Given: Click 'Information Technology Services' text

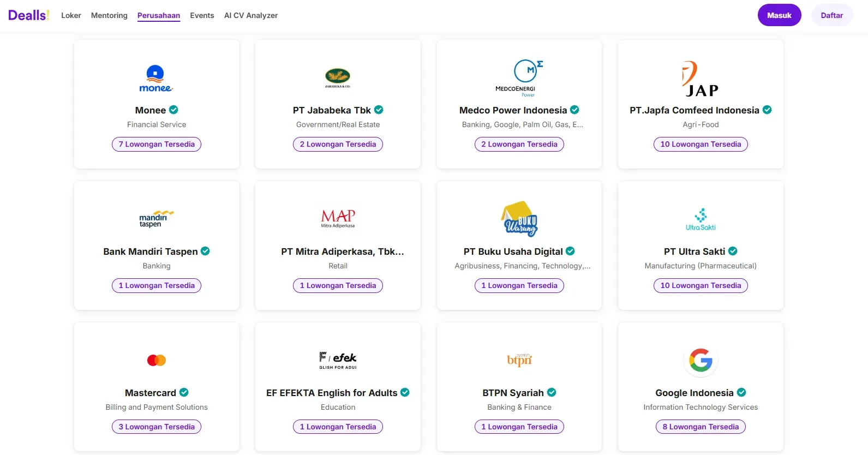Looking at the screenshot, I should click(701, 407).
